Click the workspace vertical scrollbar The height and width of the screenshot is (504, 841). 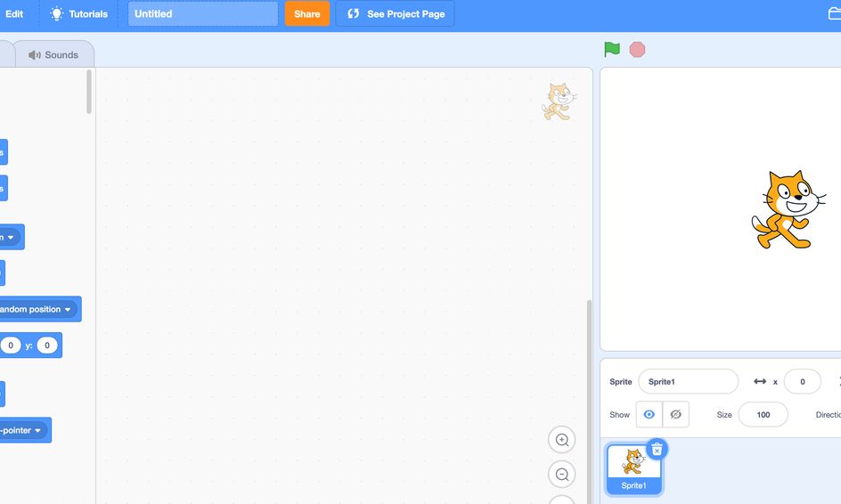tap(589, 401)
